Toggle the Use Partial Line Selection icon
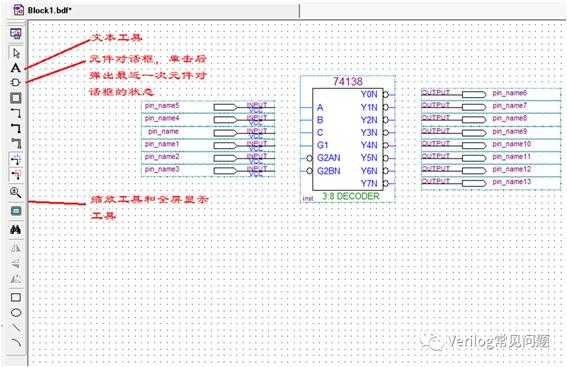This screenshot has height=367, width=567. point(16,175)
